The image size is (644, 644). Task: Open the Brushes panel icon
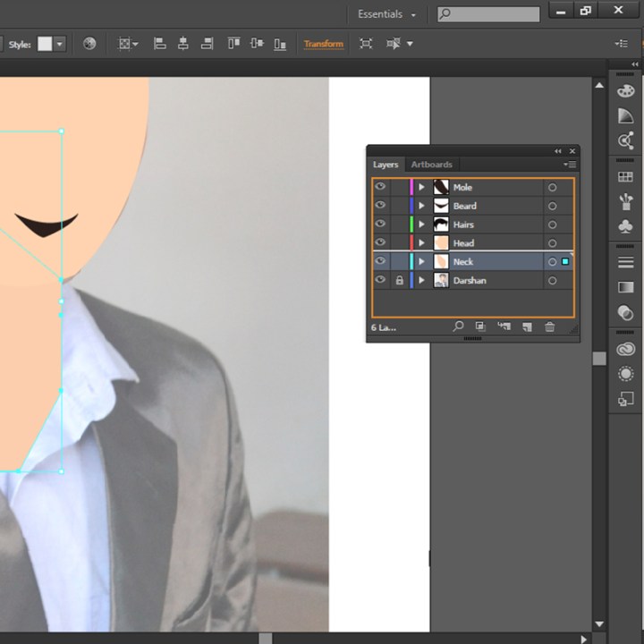click(625, 202)
